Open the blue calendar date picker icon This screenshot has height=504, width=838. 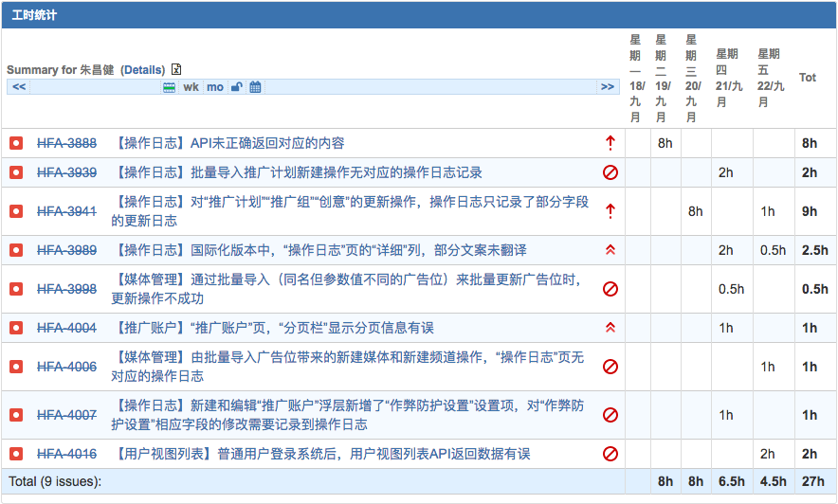tap(255, 87)
